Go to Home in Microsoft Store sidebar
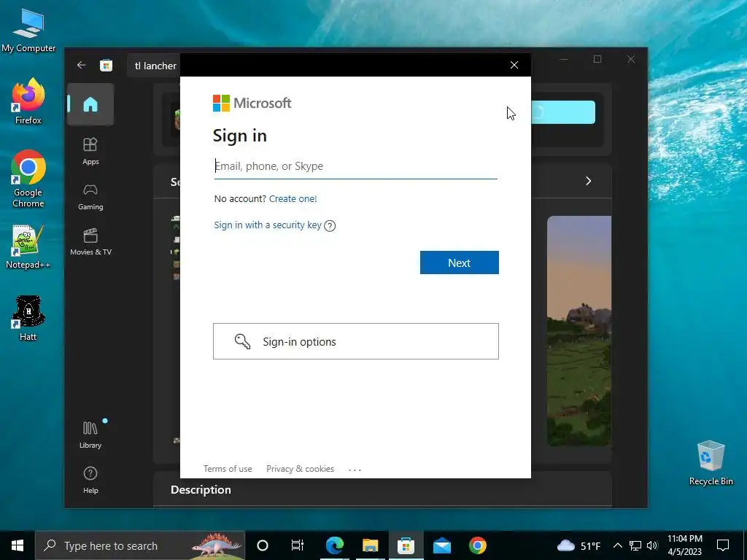Screen dimensions: 747x560 pos(90,104)
